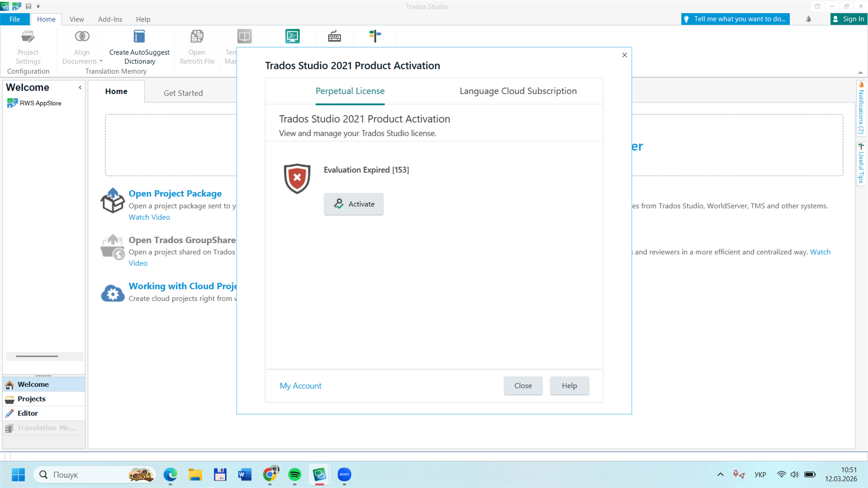Collapse the Welcome navigation pane
Screen dimensions: 868x488
(x=80, y=87)
